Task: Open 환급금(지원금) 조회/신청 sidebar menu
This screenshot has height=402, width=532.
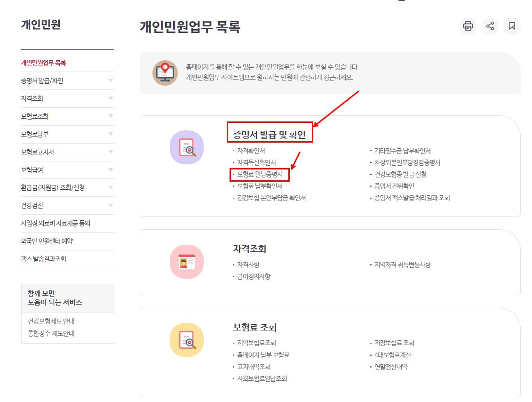Action: pos(53,187)
